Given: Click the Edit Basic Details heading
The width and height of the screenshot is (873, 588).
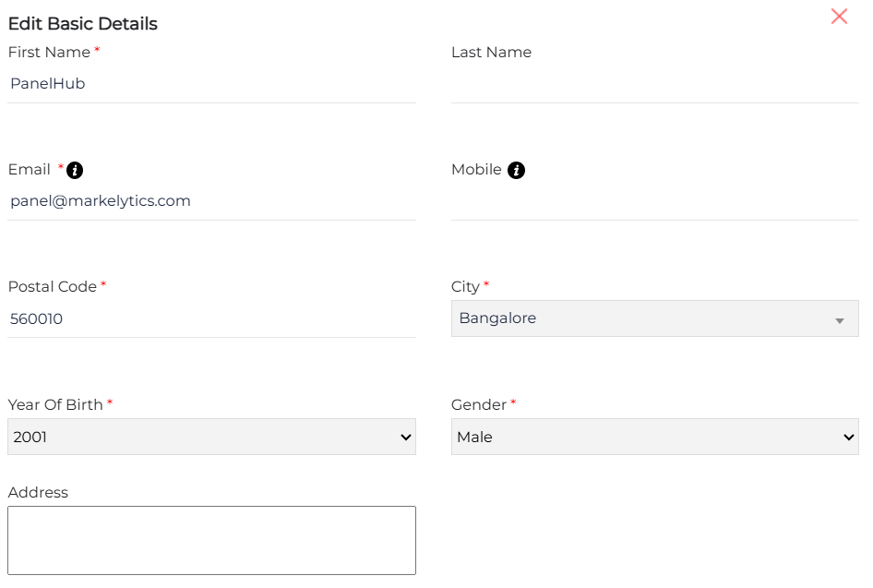Looking at the screenshot, I should coord(83,24).
